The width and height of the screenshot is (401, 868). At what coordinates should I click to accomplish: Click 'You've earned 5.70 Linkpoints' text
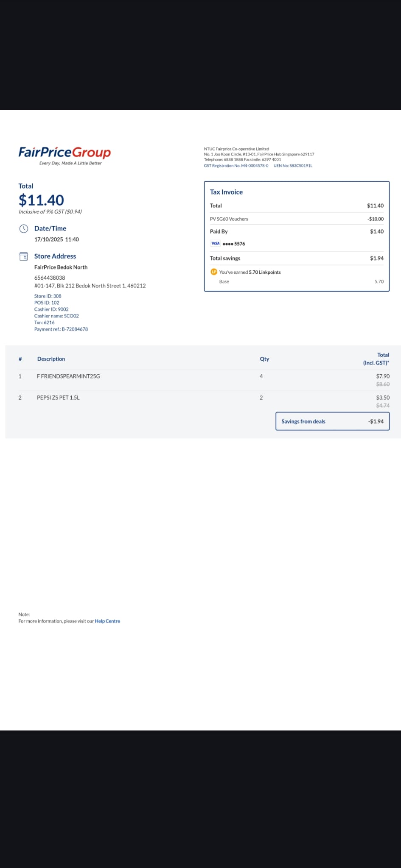[x=250, y=272]
